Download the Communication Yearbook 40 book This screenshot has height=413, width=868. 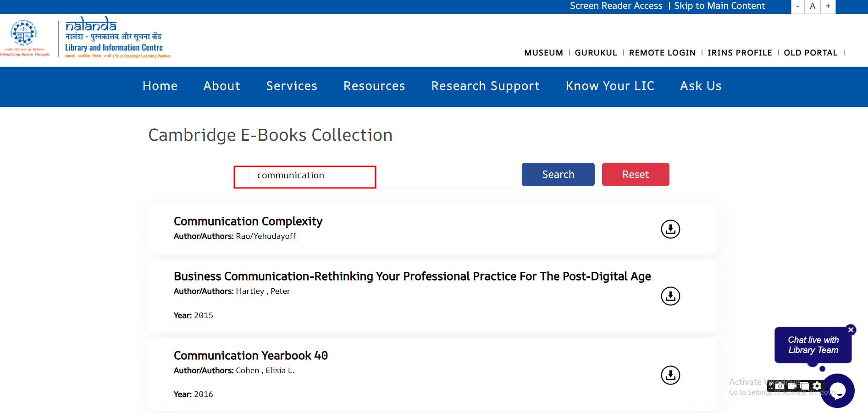click(670, 375)
